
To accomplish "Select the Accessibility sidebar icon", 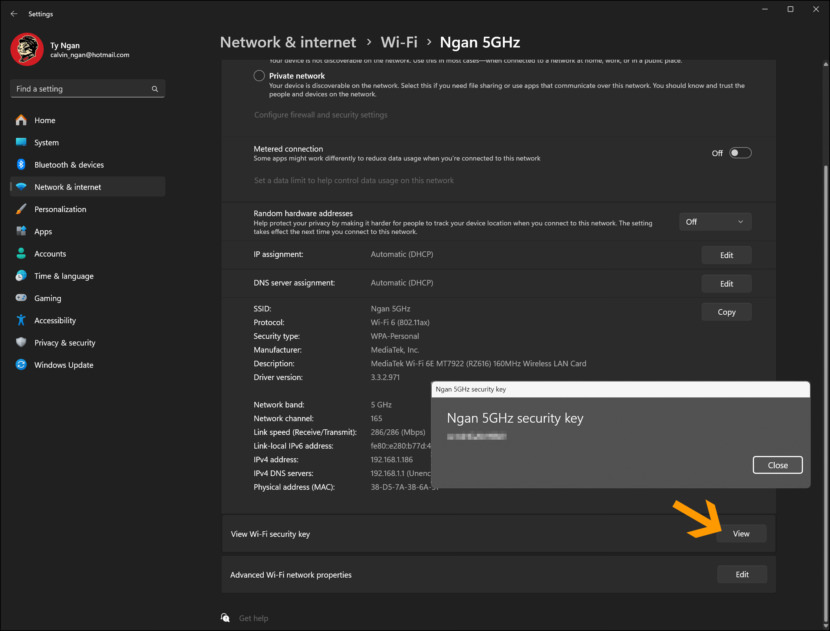I will pyautogui.click(x=22, y=320).
